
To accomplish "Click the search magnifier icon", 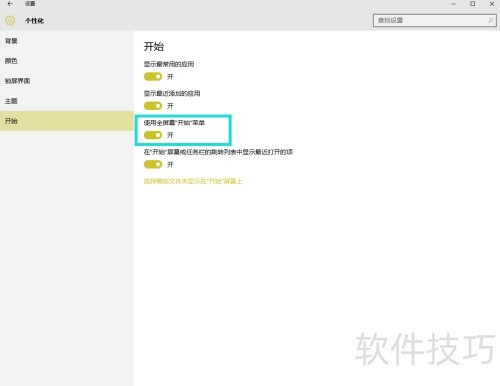I will 490,20.
